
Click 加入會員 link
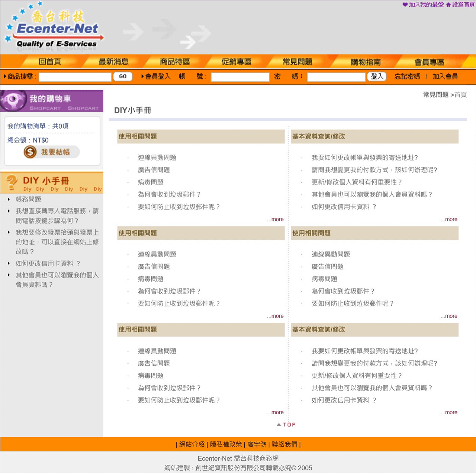click(x=445, y=77)
